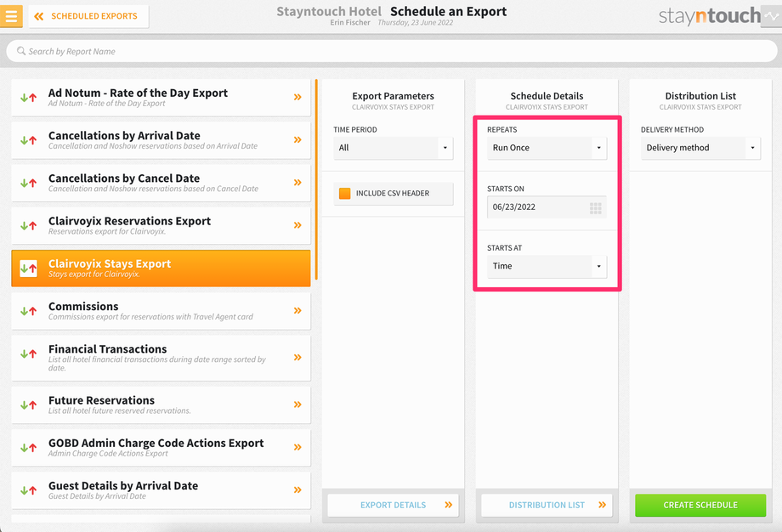Viewport: 782px width, 532px height.
Task: Open the Repeats dropdown showing Run Once
Action: (x=547, y=148)
